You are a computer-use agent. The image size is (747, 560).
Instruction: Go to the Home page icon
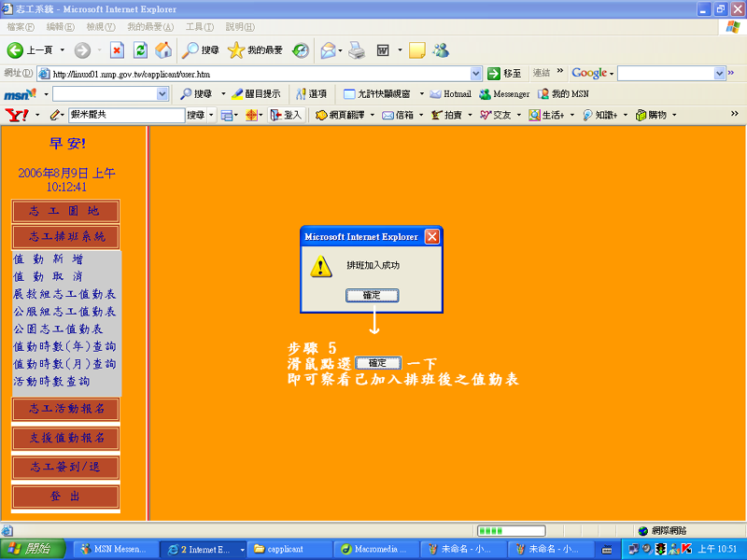[163, 50]
